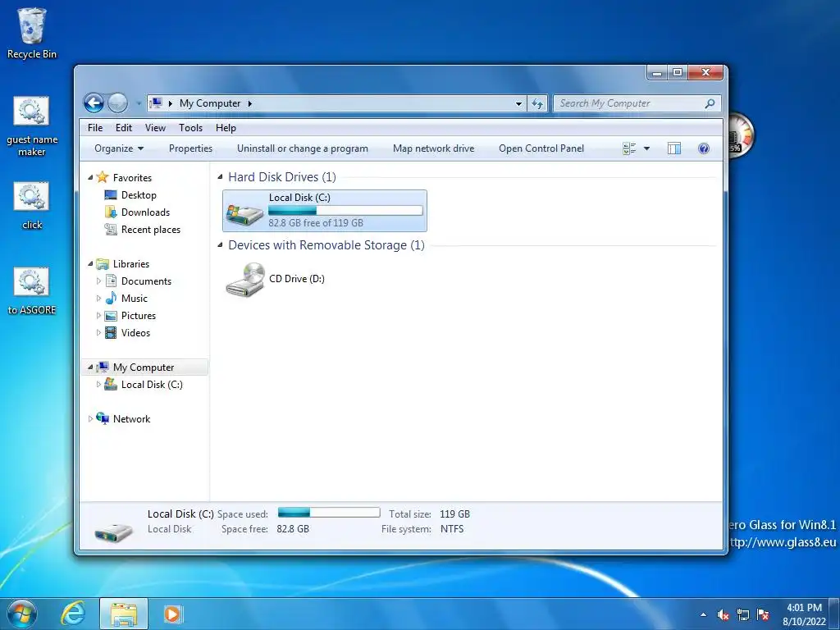Open Internet Explorer from taskbar
Screen dimensions: 840x630
(73, 614)
